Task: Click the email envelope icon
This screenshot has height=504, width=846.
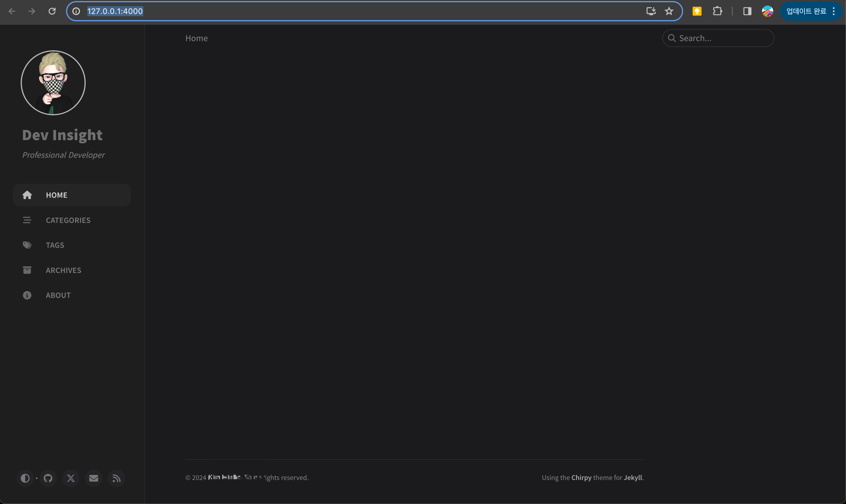Action: 93,478
